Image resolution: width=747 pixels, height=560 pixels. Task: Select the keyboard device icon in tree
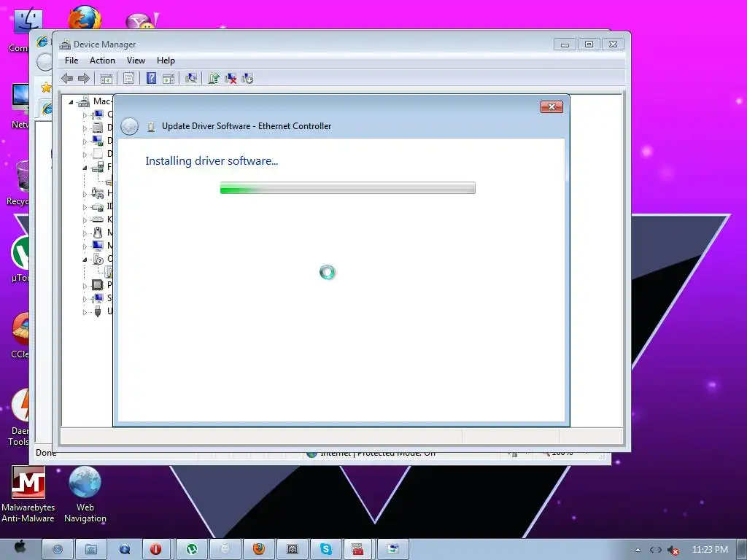tap(98, 219)
